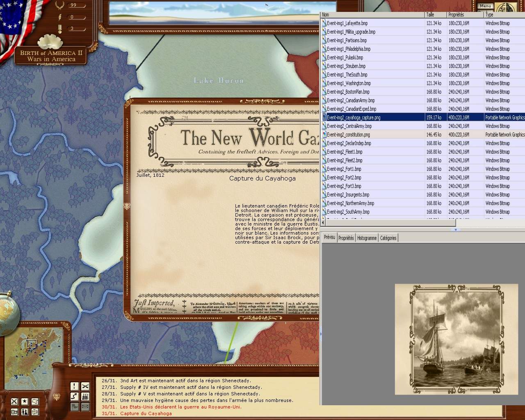
Task: Sort file list by Type column
Action: click(504, 15)
